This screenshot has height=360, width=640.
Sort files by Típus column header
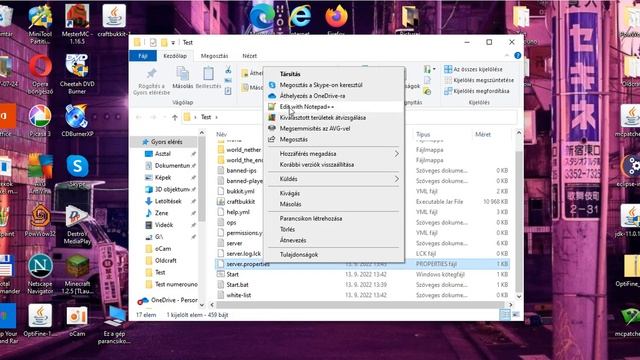tap(423, 134)
